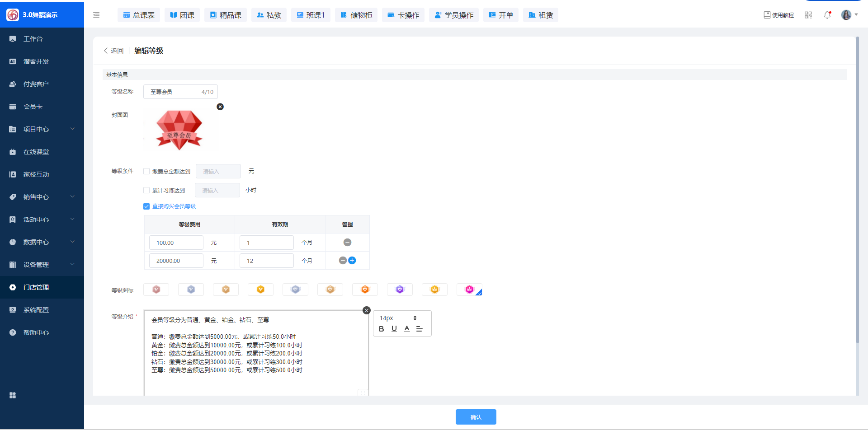The height and width of the screenshot is (430, 868).
Task: Open the QR code grid icon
Action: tap(808, 15)
